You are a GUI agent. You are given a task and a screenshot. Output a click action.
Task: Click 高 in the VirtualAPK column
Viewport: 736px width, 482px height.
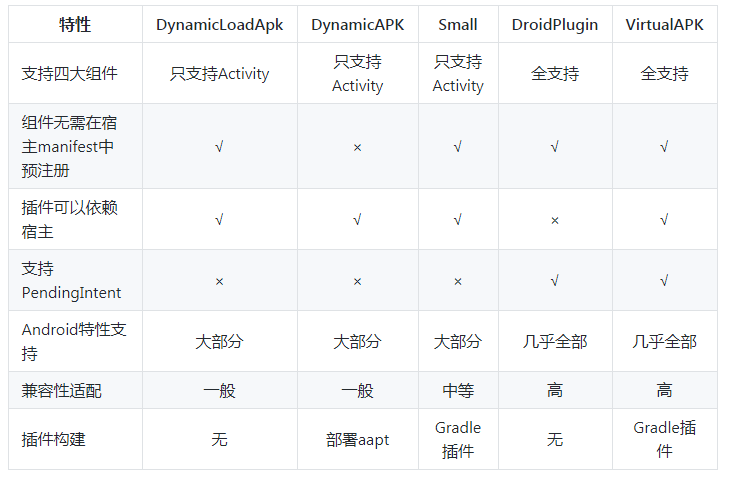[x=664, y=390]
